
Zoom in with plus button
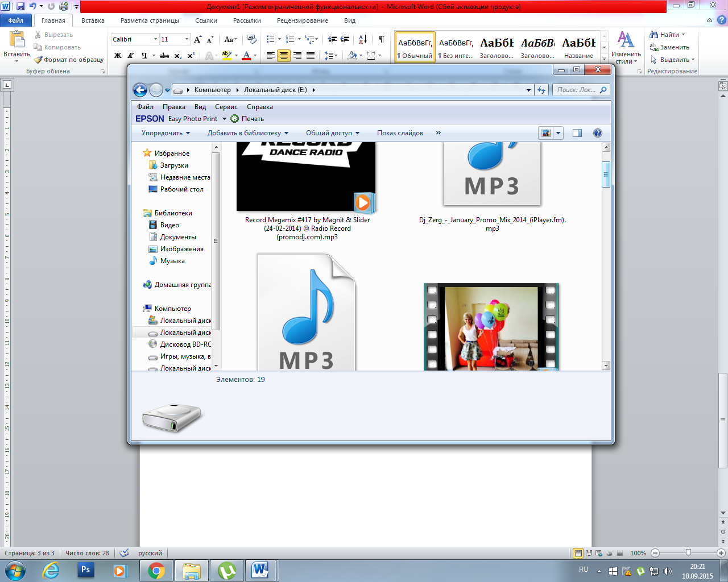point(721,553)
